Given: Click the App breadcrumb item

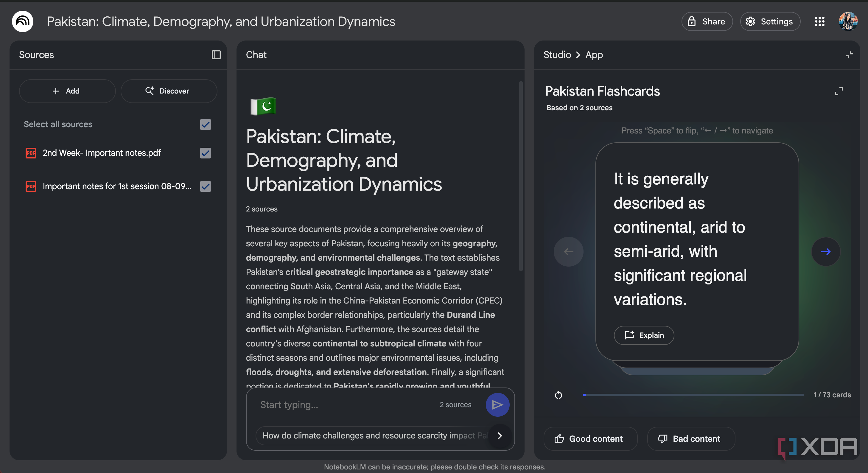Looking at the screenshot, I should coord(594,55).
